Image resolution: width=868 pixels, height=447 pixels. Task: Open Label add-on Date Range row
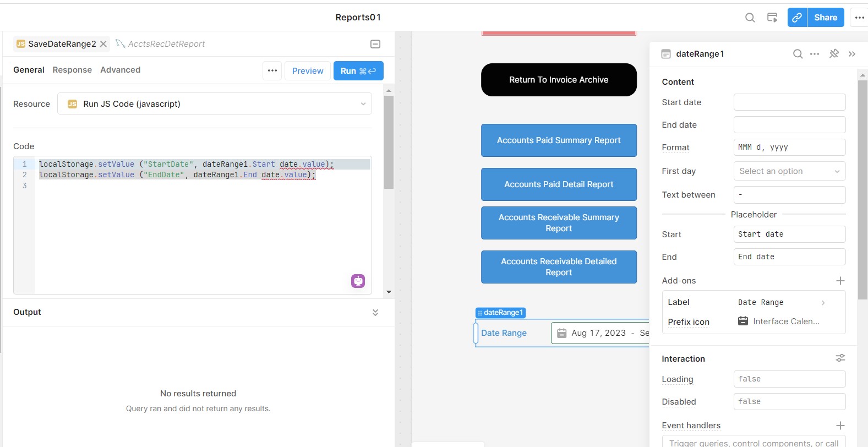754,302
